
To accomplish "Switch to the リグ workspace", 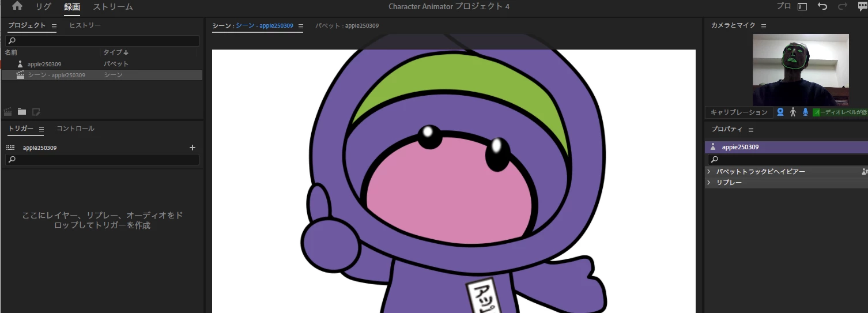I will point(43,7).
